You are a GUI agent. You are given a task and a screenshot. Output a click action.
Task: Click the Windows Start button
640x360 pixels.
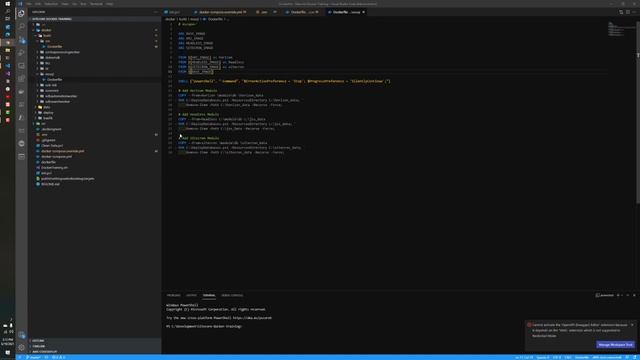[7, 4]
